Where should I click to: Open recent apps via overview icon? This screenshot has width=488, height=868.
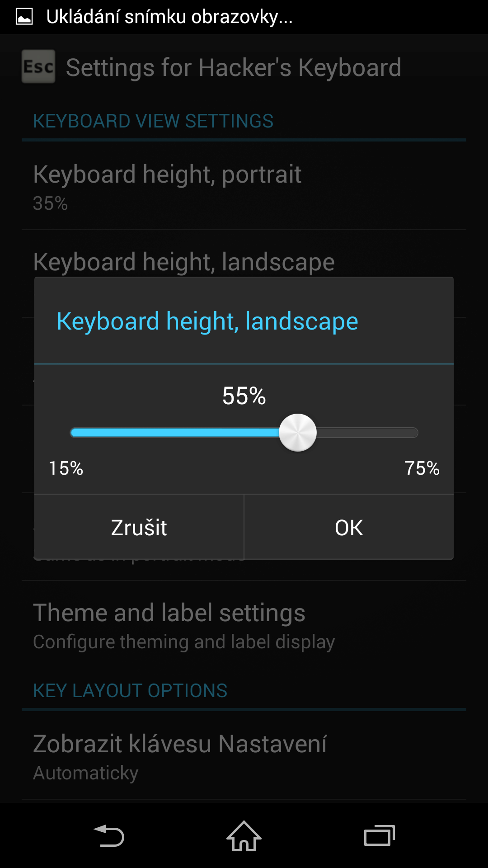[x=380, y=835]
